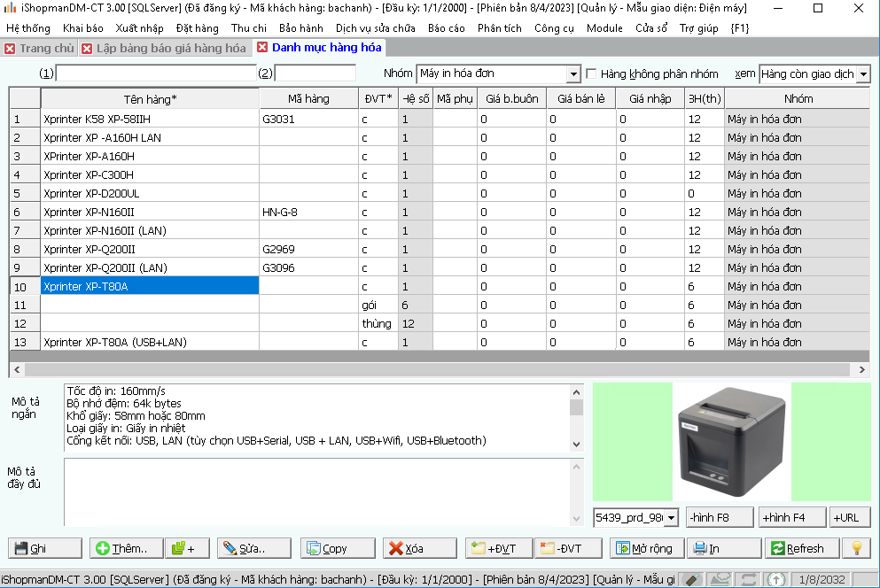Tick the Hàng không phân nhóm checkbox
Screen dimensions: 880x588
591,74
